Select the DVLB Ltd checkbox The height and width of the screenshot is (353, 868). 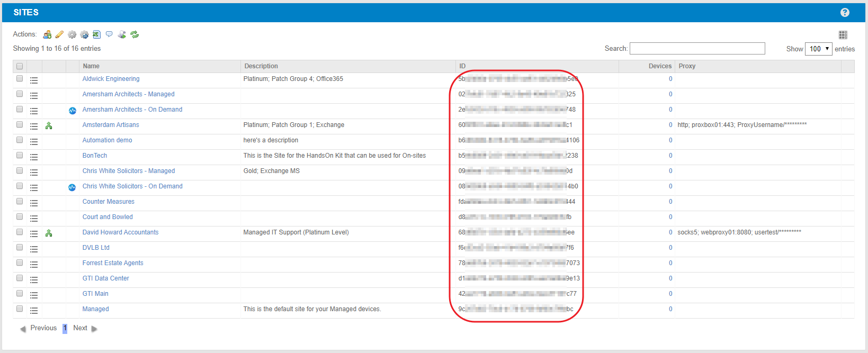(x=20, y=247)
